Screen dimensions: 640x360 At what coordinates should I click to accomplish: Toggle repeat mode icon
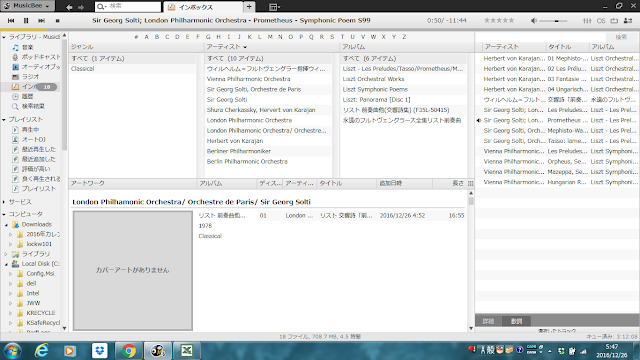pos(614,20)
